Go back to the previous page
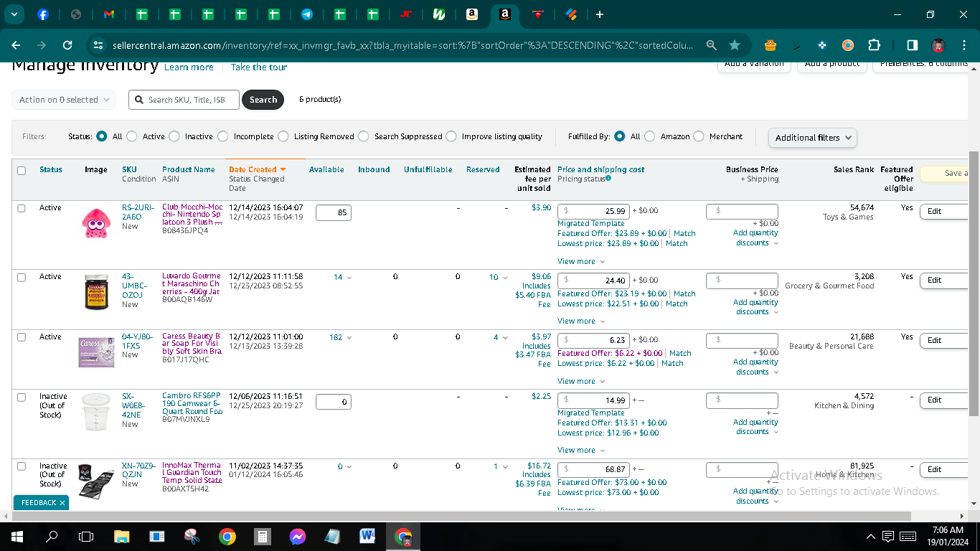The image size is (980, 551). coord(16,45)
